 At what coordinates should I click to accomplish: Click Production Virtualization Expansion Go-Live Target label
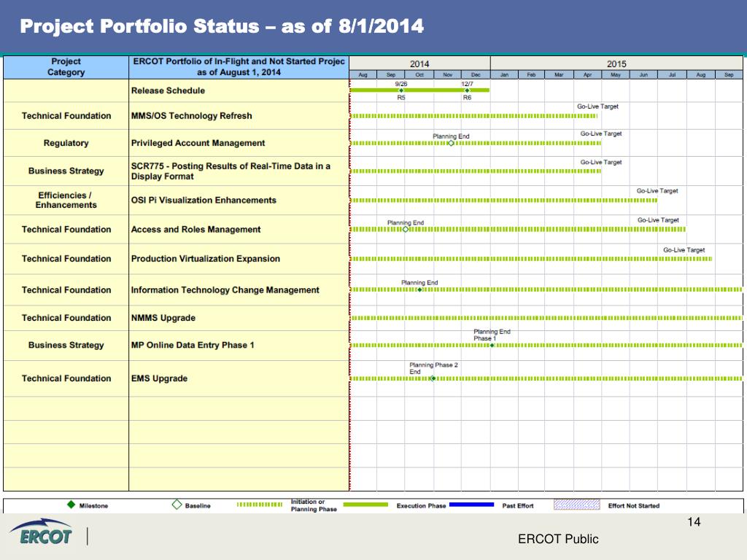point(684,250)
